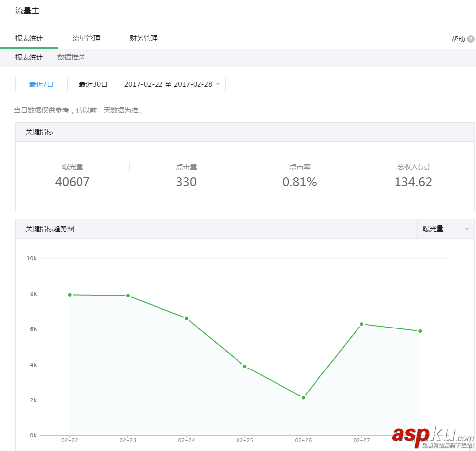Open the 帮助 question mark help icon

tap(471, 39)
